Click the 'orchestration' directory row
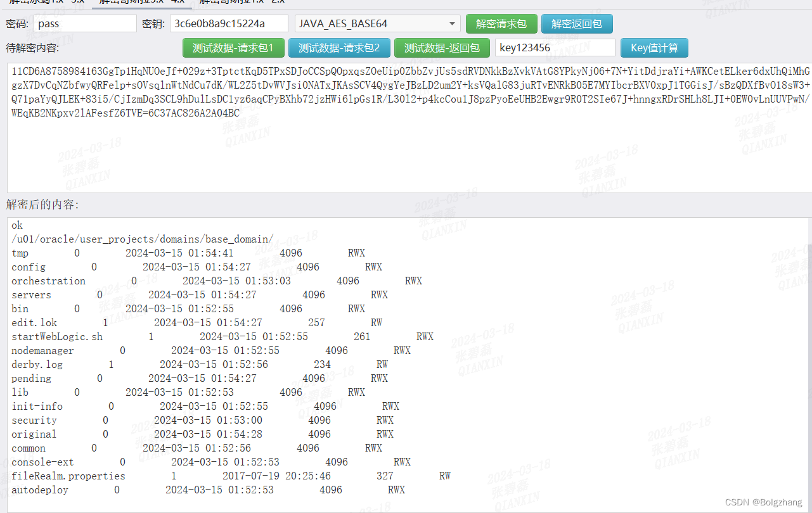 (217, 281)
